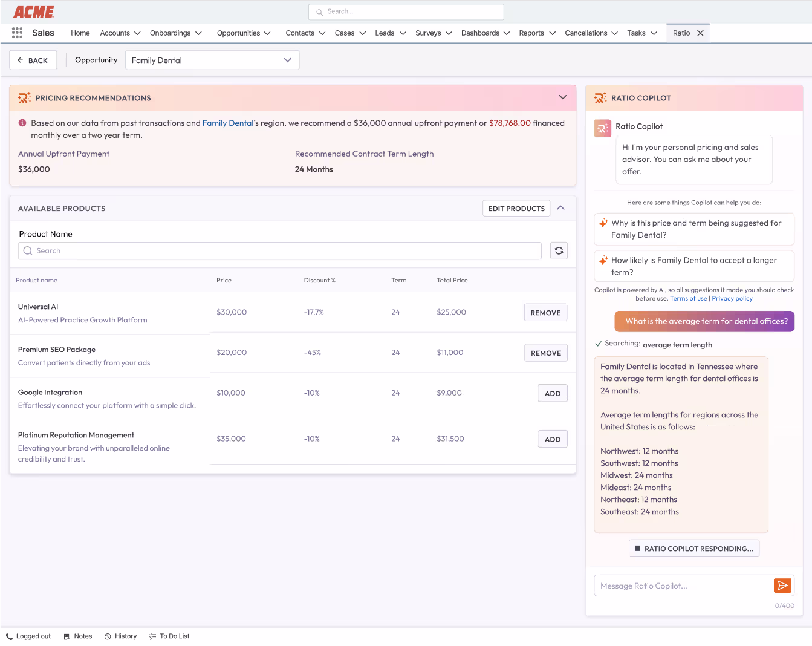Collapse the Pricing Recommendations panel

[x=563, y=97]
